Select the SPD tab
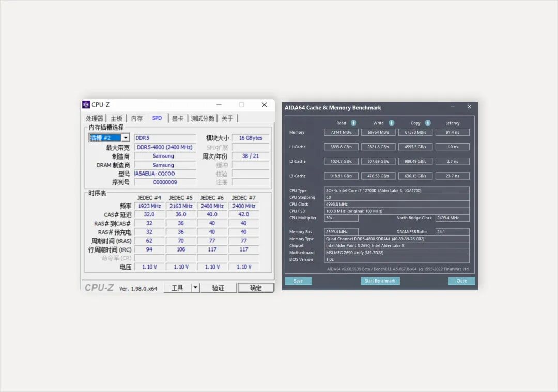The height and width of the screenshot is (392, 558). (x=157, y=118)
